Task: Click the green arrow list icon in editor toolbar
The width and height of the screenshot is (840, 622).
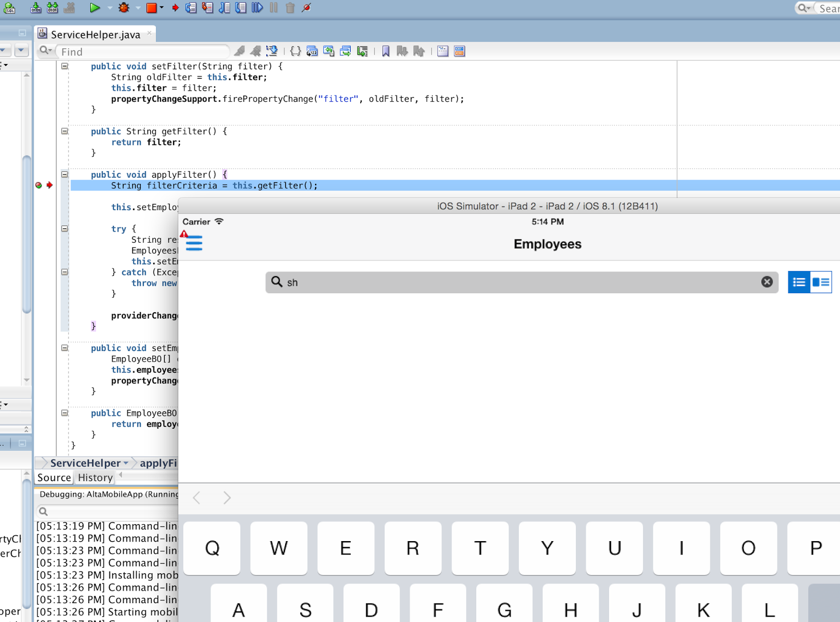Action: [362, 51]
